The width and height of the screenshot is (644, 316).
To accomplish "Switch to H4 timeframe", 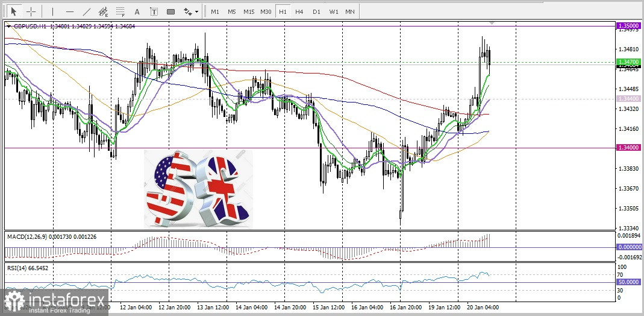I will pyautogui.click(x=299, y=11).
